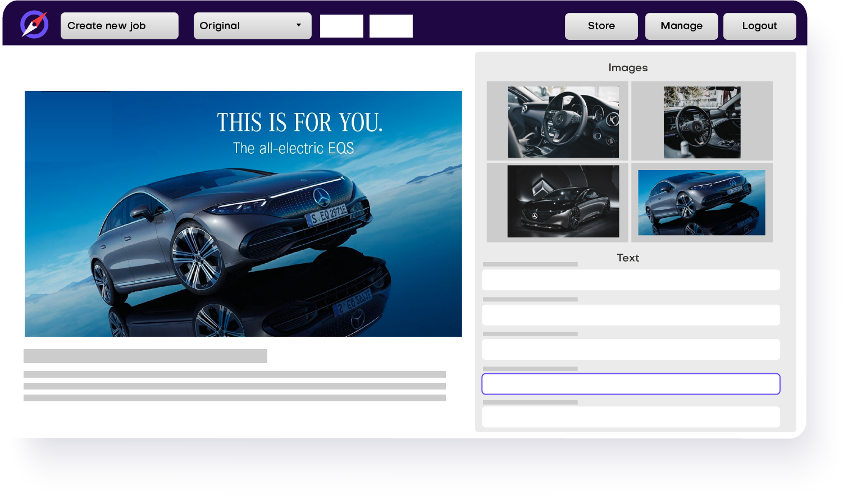Click the gray title placeholder below preview

(x=145, y=356)
